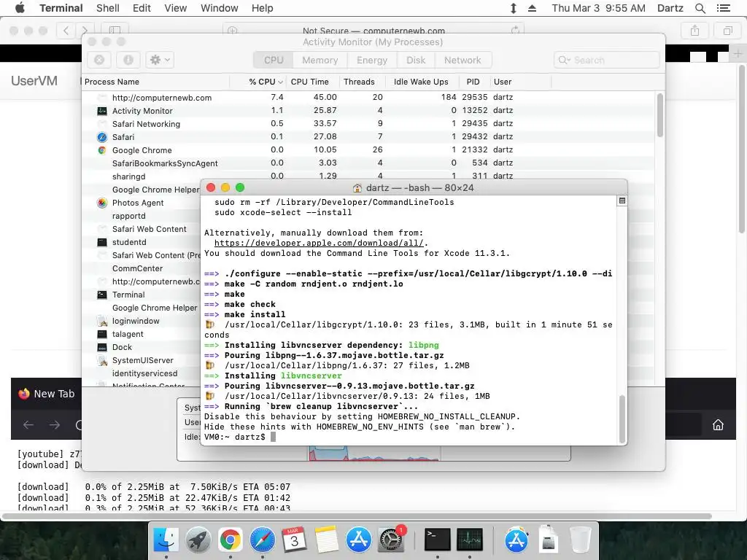The width and height of the screenshot is (747, 560).
Task: Switch to the Disk tab
Action: pyautogui.click(x=416, y=60)
